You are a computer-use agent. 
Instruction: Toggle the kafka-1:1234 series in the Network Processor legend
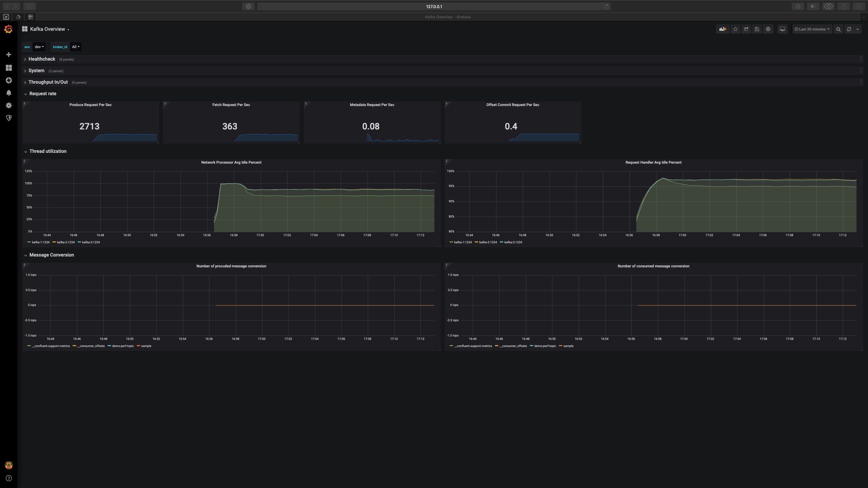click(x=40, y=242)
